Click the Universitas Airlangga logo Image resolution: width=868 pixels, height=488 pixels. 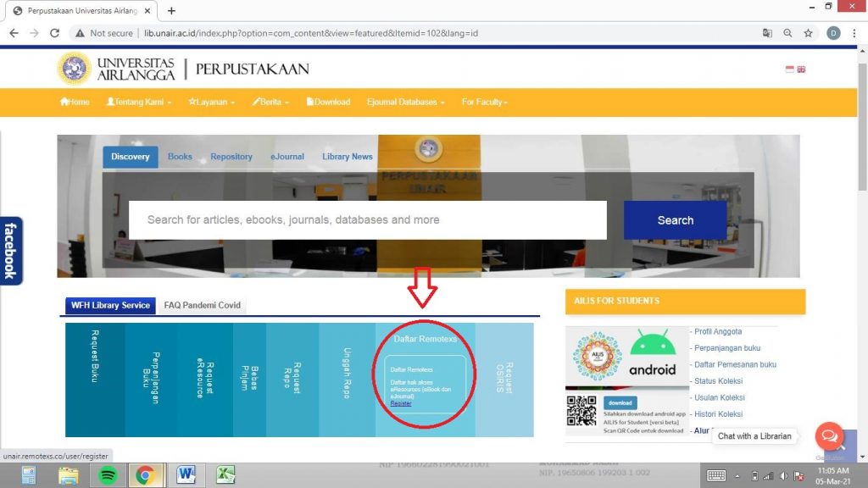[74, 69]
